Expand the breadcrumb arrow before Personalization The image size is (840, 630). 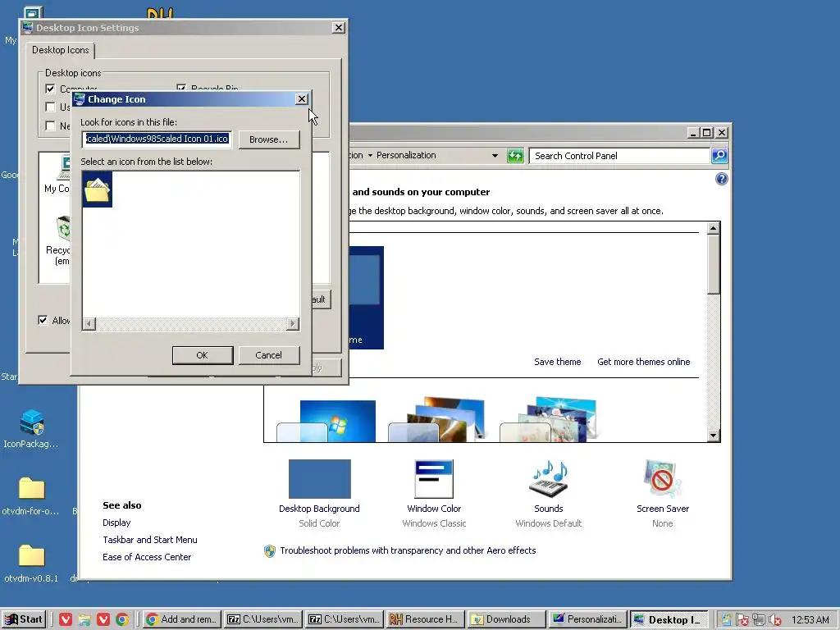click(370, 155)
